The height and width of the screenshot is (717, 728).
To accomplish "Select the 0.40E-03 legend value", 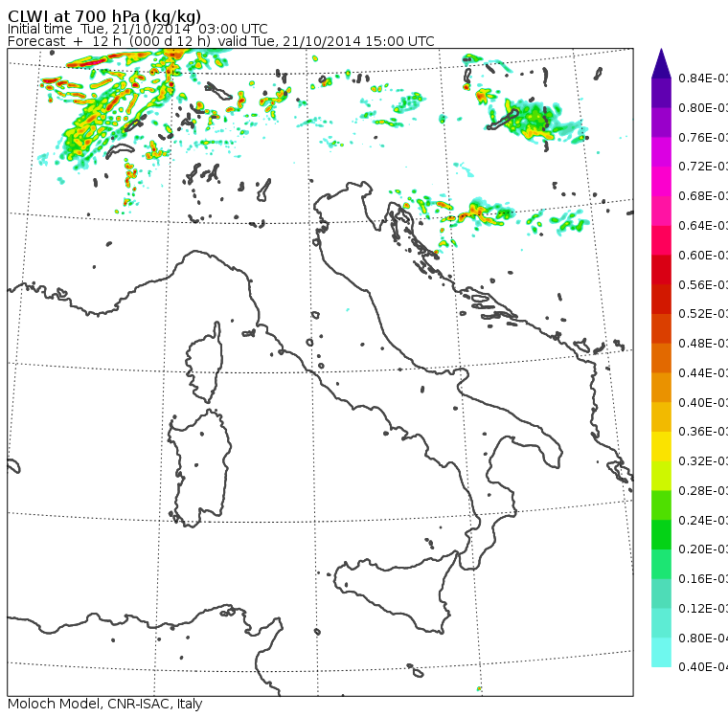I will pyautogui.click(x=703, y=402).
